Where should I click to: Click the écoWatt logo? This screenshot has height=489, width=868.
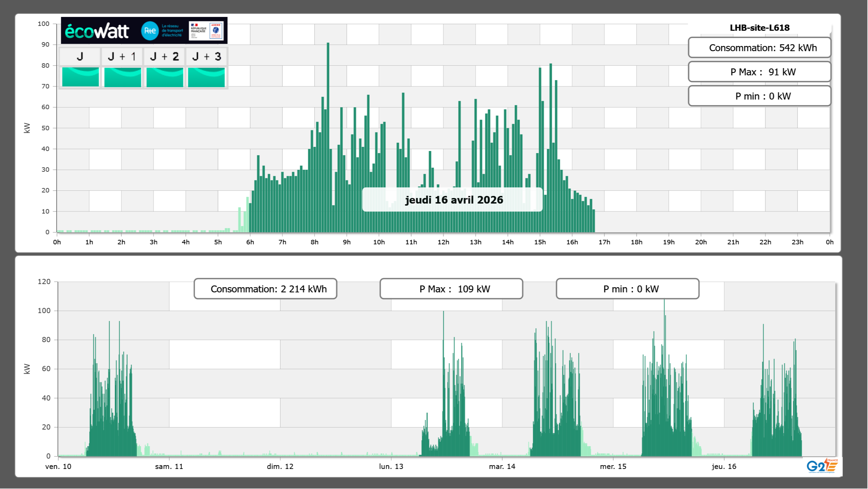(97, 31)
